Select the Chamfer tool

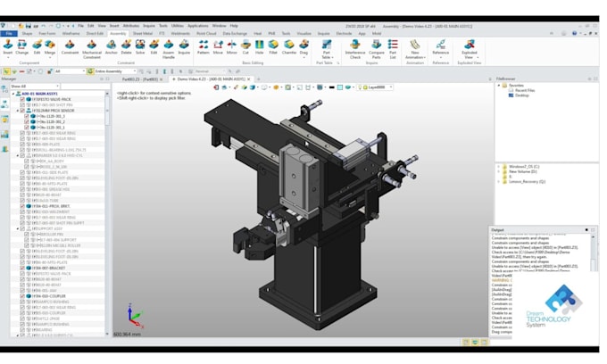point(289,47)
